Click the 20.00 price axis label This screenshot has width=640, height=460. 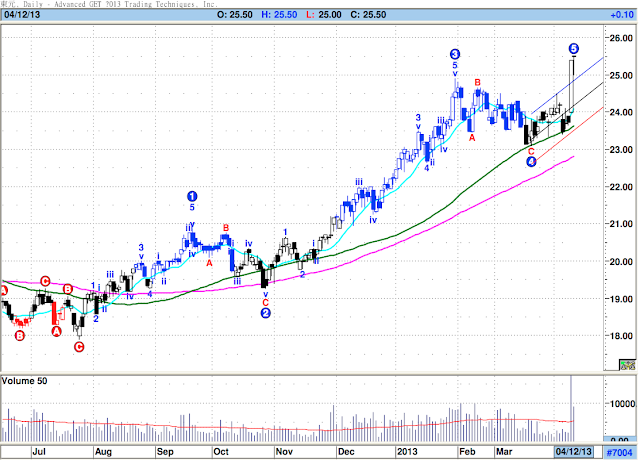click(621, 262)
